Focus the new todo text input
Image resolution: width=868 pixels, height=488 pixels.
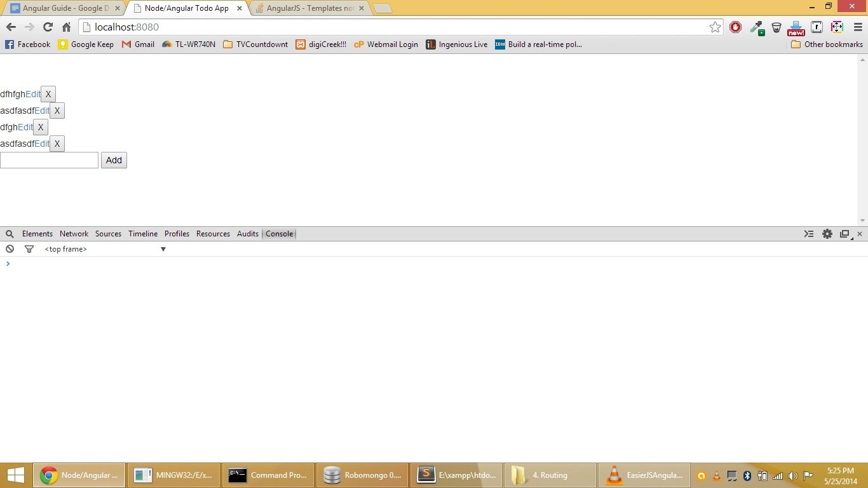pos(49,160)
